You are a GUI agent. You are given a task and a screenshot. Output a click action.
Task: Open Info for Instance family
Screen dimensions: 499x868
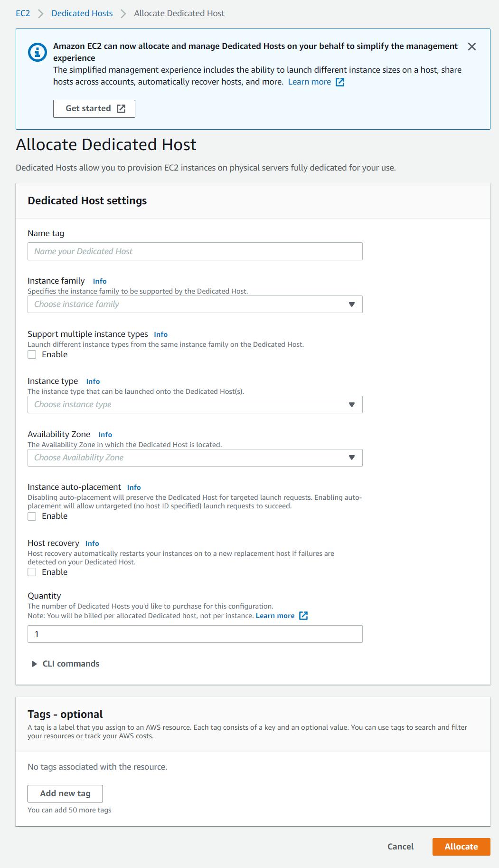(100, 281)
